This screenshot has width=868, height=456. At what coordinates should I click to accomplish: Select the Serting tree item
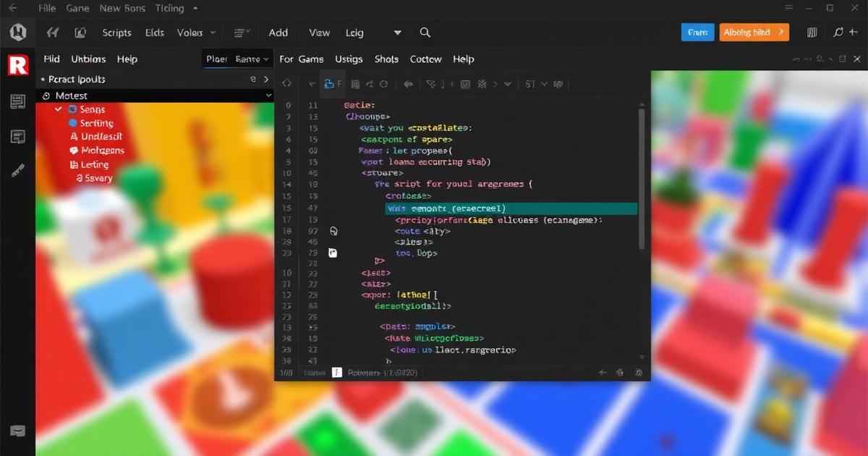click(x=90, y=123)
